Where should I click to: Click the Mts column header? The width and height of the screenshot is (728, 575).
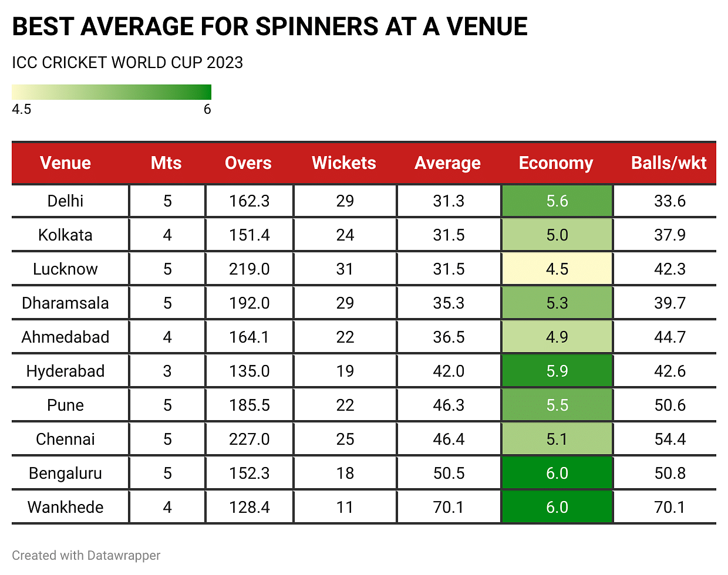(x=166, y=163)
